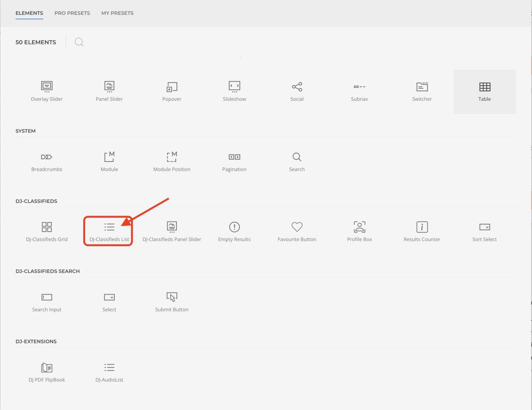This screenshot has width=532, height=410.
Task: Choose the Popover element
Action: (x=172, y=92)
